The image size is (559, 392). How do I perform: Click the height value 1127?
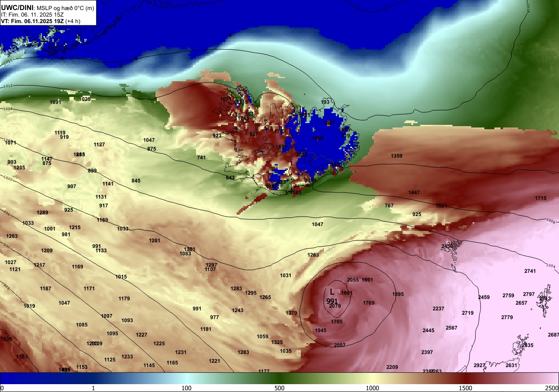(100, 144)
